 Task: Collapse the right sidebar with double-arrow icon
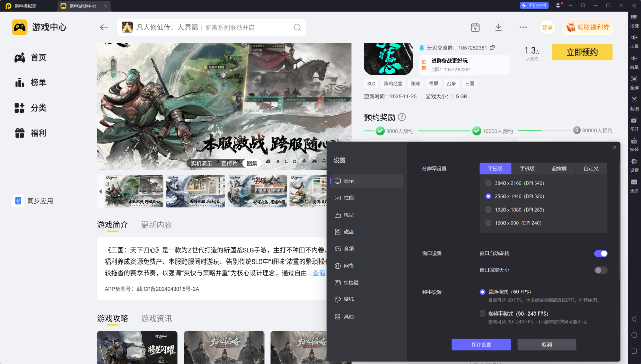click(x=634, y=5)
